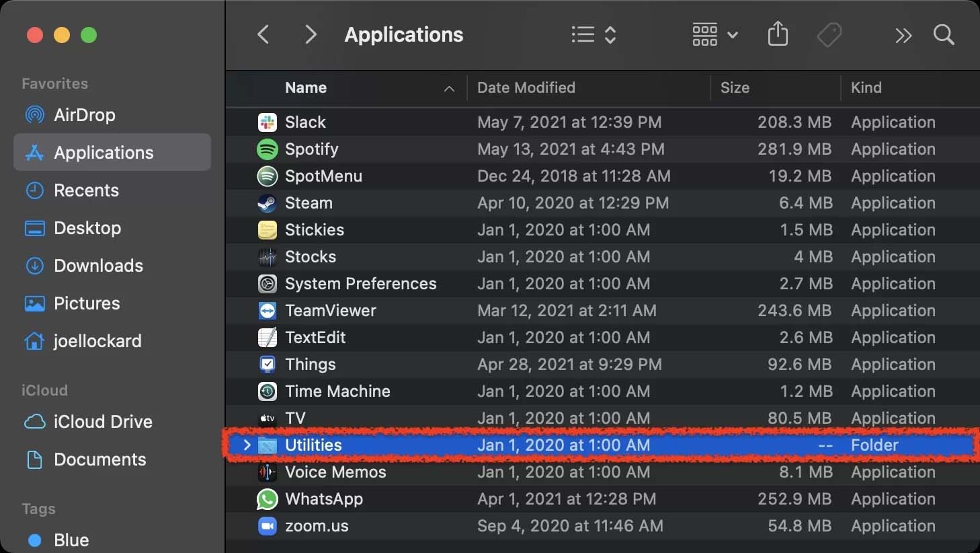Viewport: 980px width, 553px height.
Task: Click the zoom.us app icon
Action: coord(268,526)
